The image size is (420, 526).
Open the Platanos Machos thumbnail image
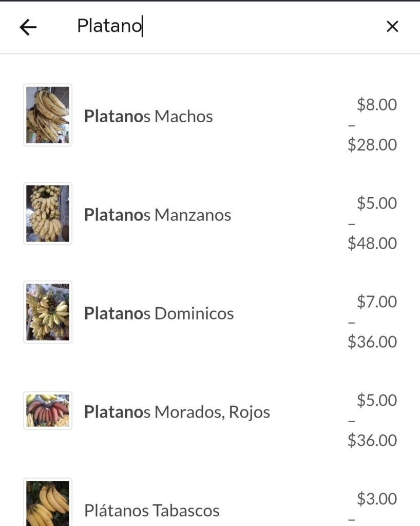pyautogui.click(x=48, y=115)
